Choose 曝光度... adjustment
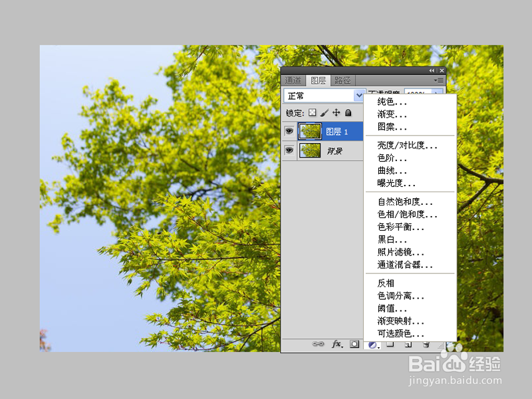 (396, 184)
